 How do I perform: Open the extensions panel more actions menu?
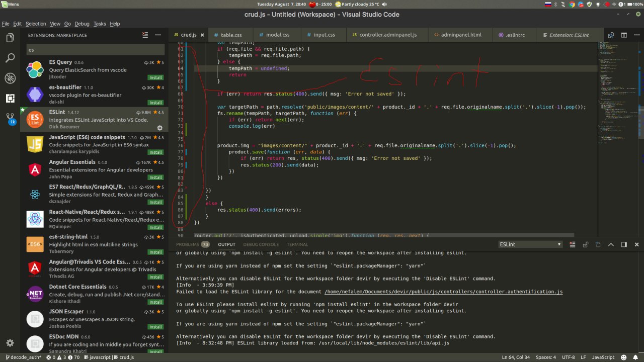coord(158,35)
